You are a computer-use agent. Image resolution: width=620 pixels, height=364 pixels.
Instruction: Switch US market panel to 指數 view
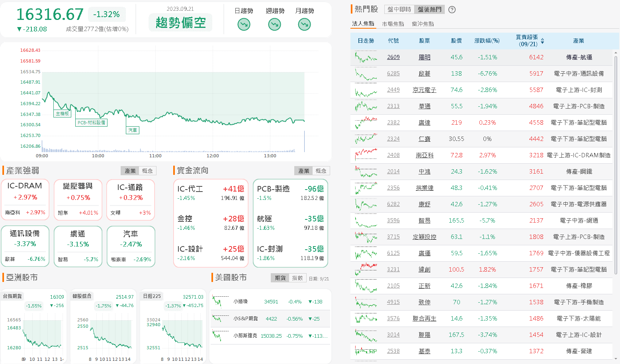click(x=297, y=278)
